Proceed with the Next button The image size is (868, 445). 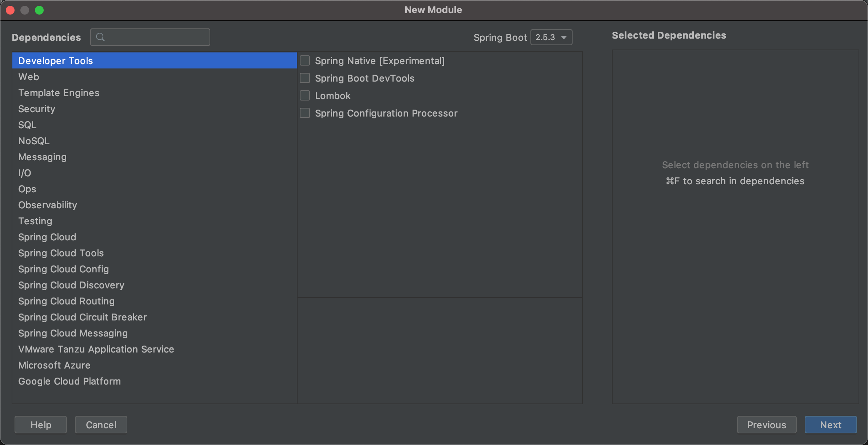click(x=831, y=425)
